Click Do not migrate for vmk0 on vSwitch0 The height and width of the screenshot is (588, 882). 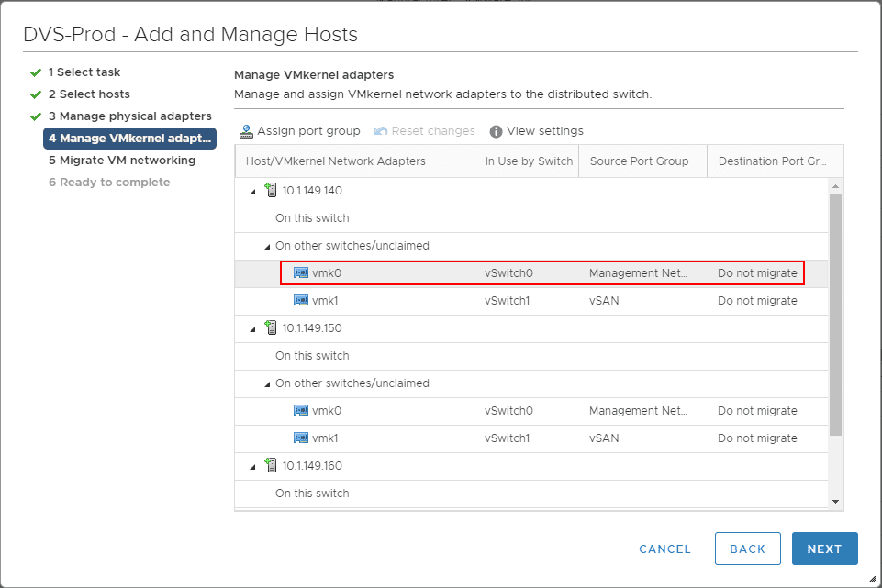(757, 272)
